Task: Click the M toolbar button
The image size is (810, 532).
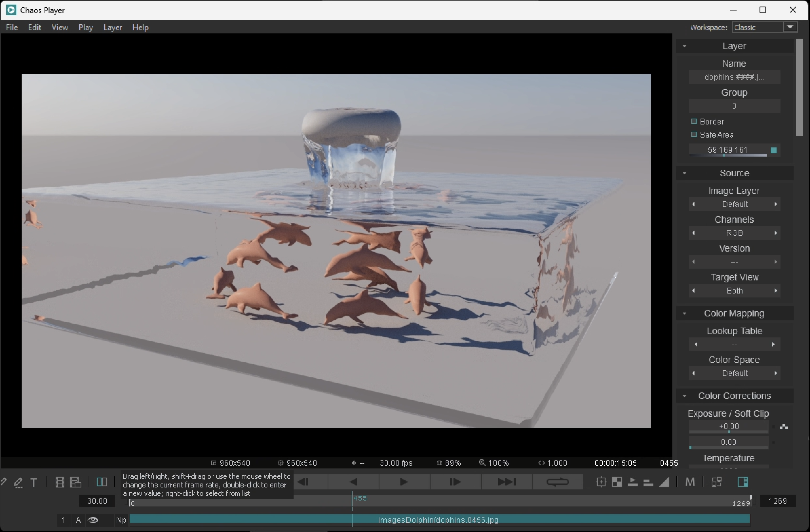Action: pos(690,482)
